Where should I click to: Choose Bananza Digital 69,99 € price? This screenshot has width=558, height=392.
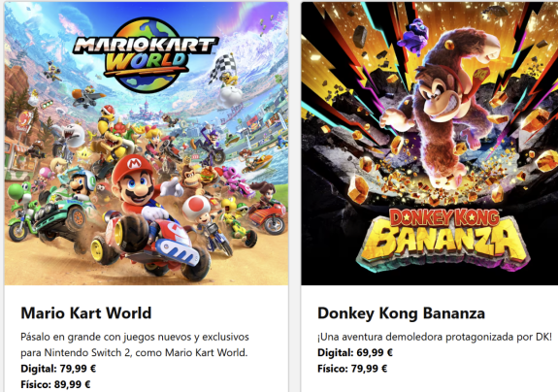coord(355,353)
